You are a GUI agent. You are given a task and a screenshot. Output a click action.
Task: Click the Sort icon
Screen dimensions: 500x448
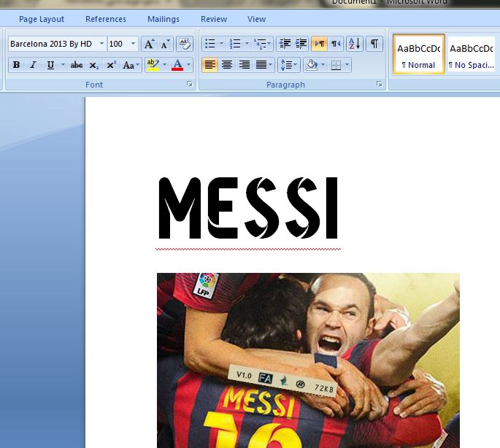(354, 44)
